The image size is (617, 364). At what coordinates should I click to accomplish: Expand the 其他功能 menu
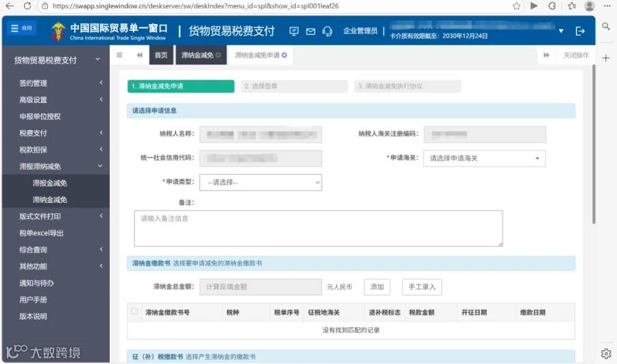click(56, 267)
